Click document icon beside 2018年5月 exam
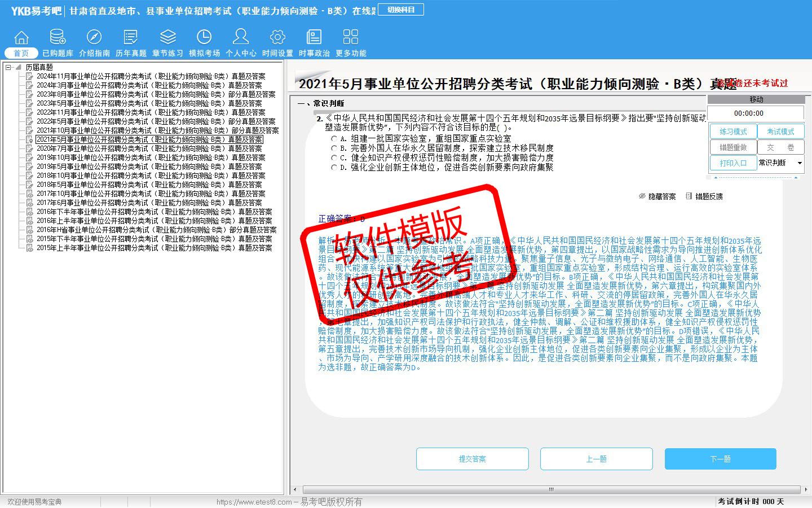This screenshot has width=812, height=508. pyautogui.click(x=30, y=185)
